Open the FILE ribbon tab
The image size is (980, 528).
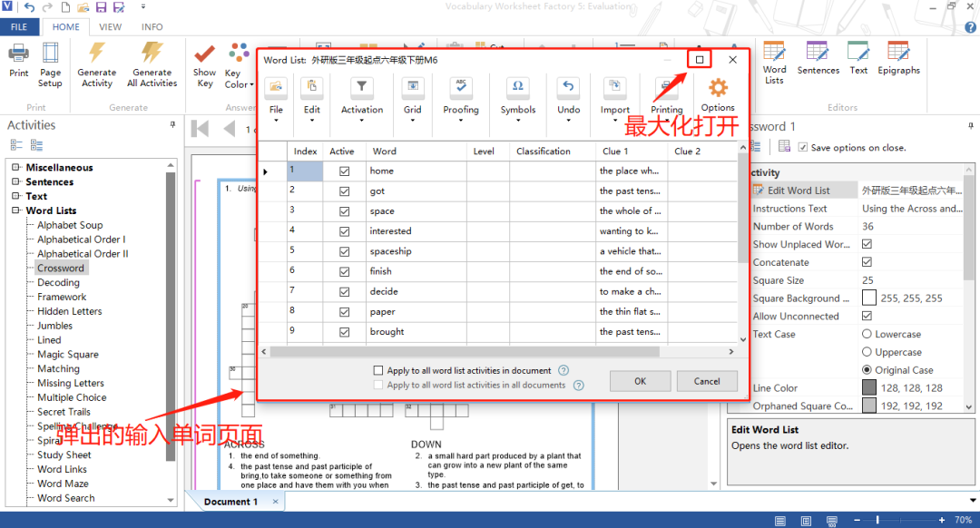click(x=19, y=27)
